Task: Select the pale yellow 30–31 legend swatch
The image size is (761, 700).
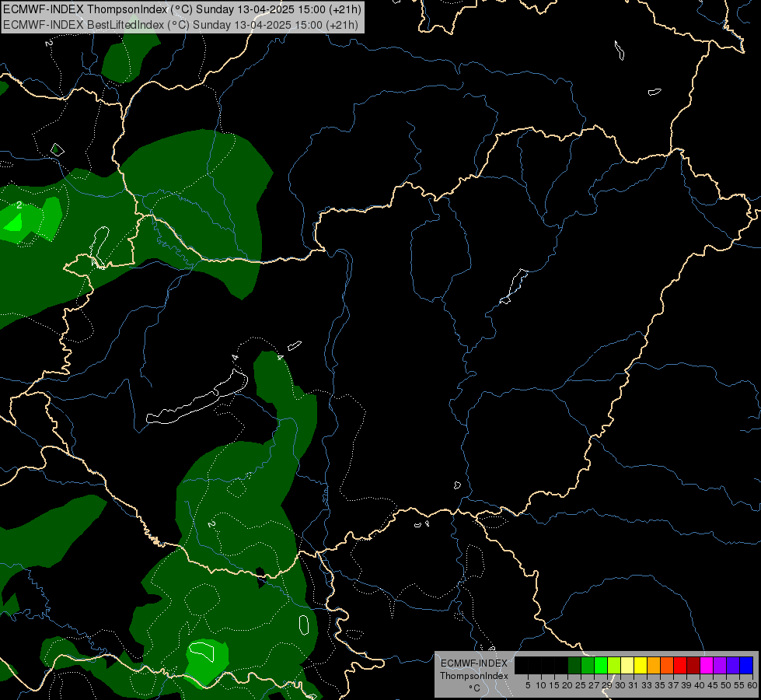Action: click(x=627, y=665)
